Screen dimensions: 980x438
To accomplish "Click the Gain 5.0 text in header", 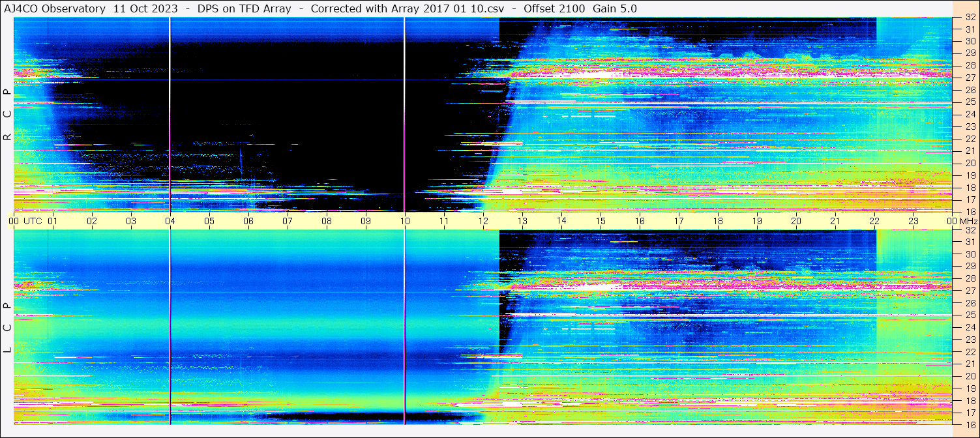I will (614, 8).
